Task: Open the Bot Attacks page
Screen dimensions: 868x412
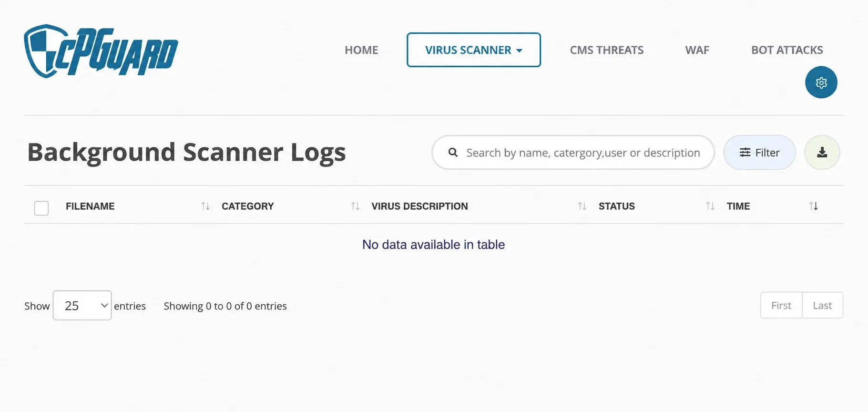Action: [787, 50]
